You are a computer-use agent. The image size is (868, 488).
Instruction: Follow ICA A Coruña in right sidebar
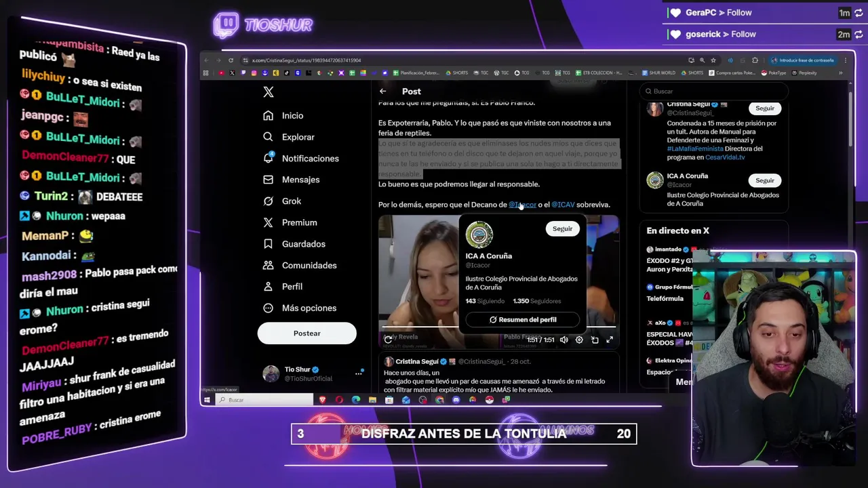click(x=764, y=180)
